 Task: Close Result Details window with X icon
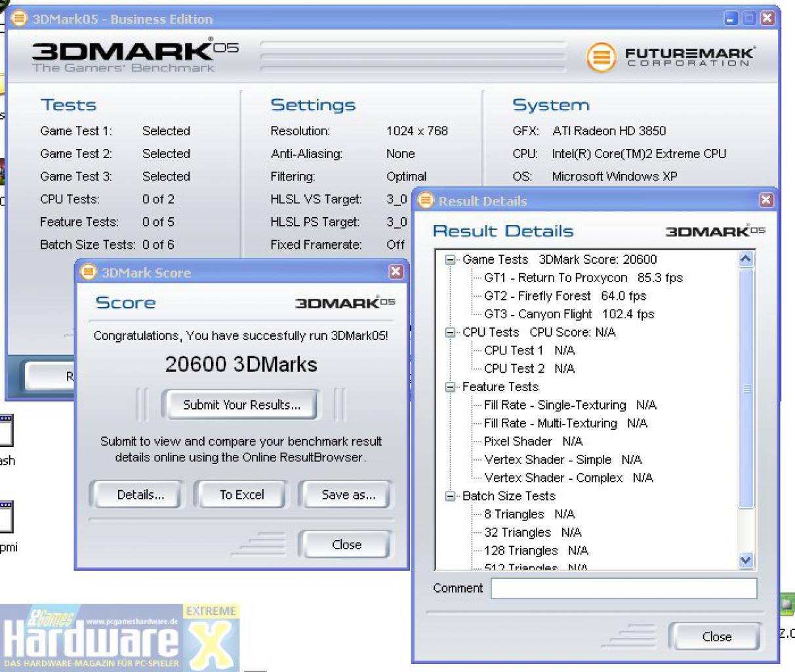[765, 199]
